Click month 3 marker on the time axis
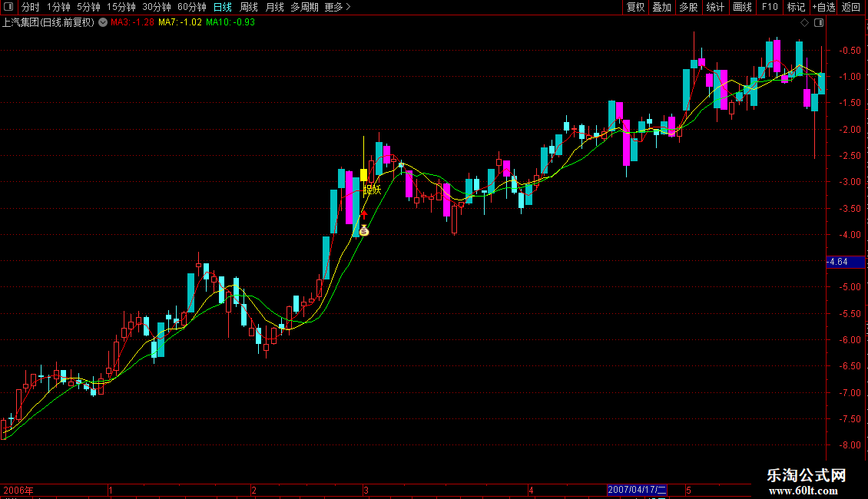Screen dimensions: 868x499 coord(366,490)
